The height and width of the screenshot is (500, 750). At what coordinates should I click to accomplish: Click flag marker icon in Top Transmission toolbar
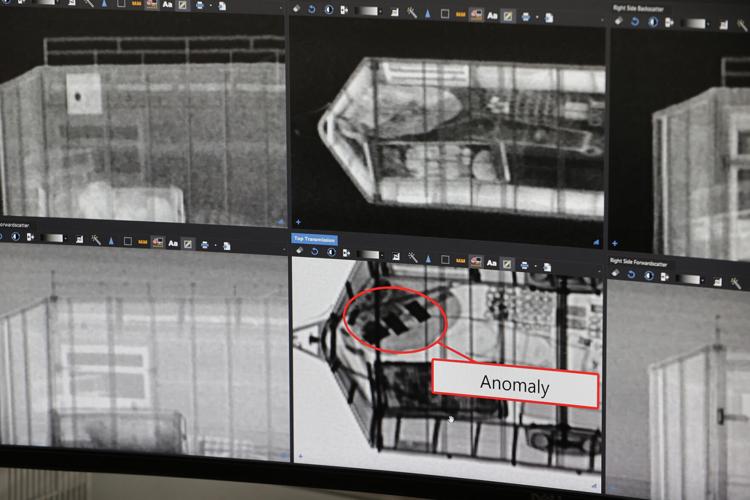[x=476, y=261]
